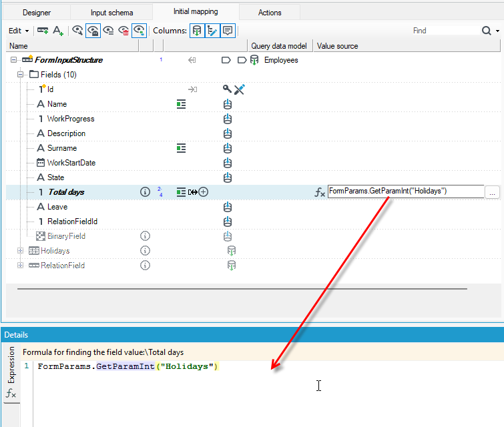The width and height of the screenshot is (504, 427).
Task: Select the BinaryField row
Action: pyautogui.click(x=66, y=236)
